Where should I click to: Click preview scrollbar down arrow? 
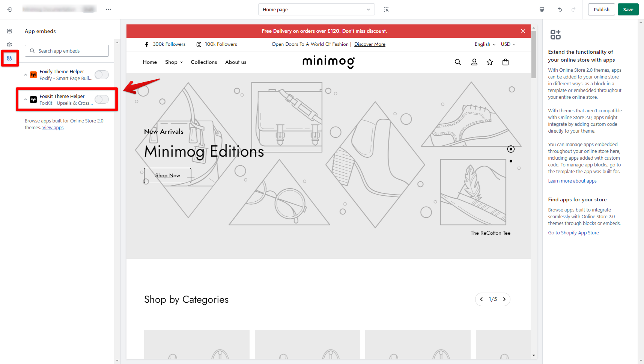pos(534,355)
